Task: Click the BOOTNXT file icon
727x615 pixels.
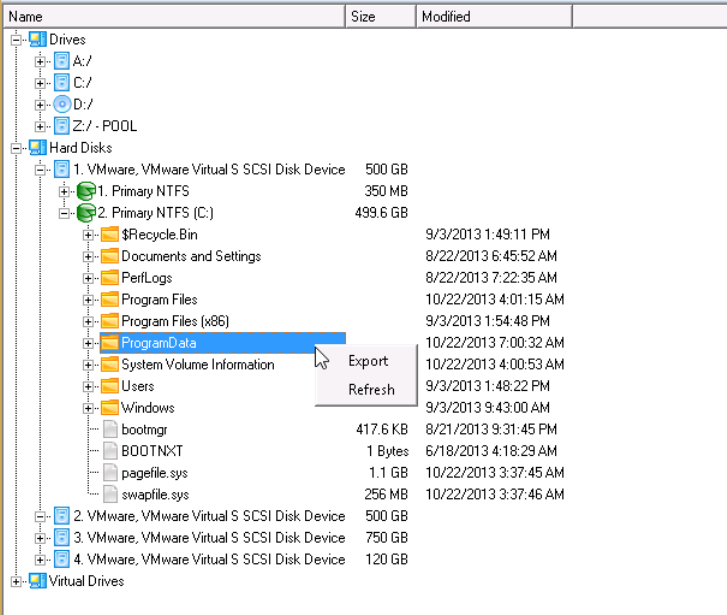Action: pos(110,451)
